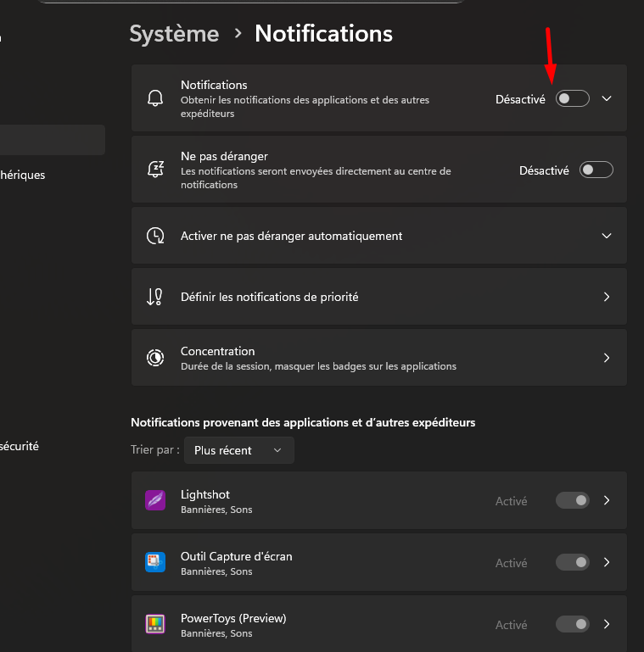Open the Trier par Plus récent dropdown
Viewport: 644px width, 652px height.
tap(238, 450)
